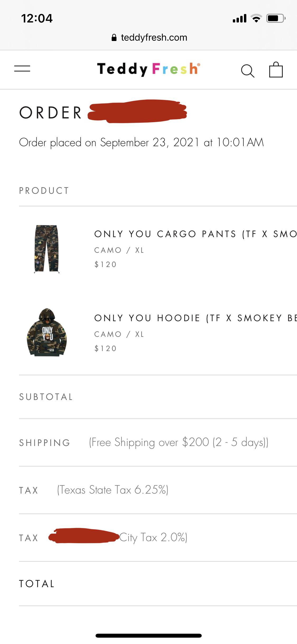
Task: Tap the teddyfresh.com address bar
Action: coord(154,38)
